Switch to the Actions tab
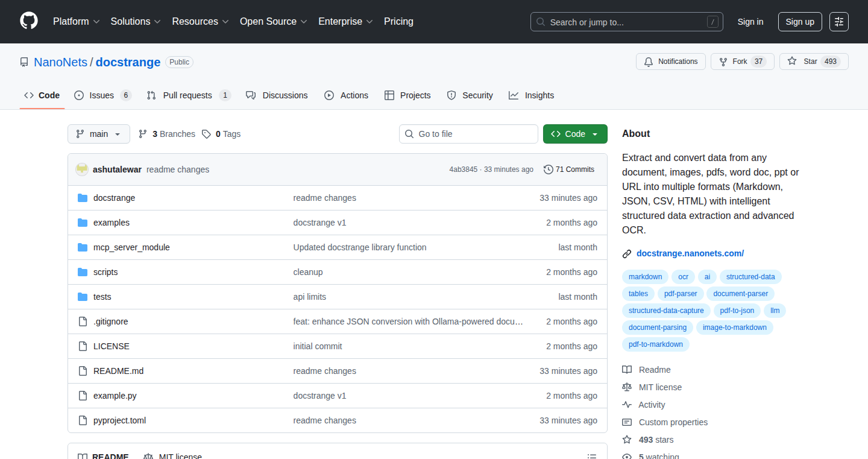Image resolution: width=868 pixels, height=459 pixels. 346,95
